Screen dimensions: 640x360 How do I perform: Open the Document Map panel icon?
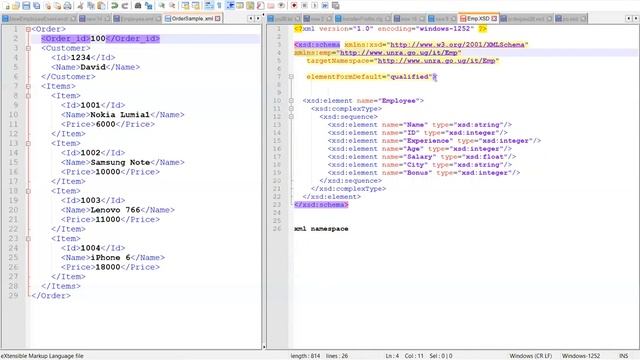250,6
